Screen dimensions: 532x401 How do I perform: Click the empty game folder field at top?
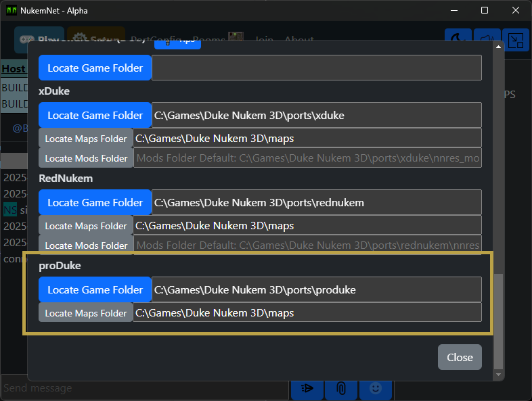point(317,68)
